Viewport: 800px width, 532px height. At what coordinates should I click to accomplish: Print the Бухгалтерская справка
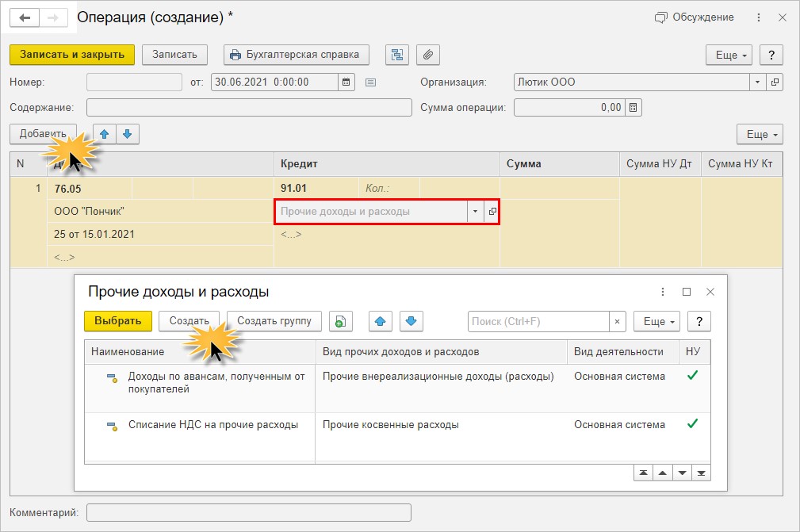296,55
